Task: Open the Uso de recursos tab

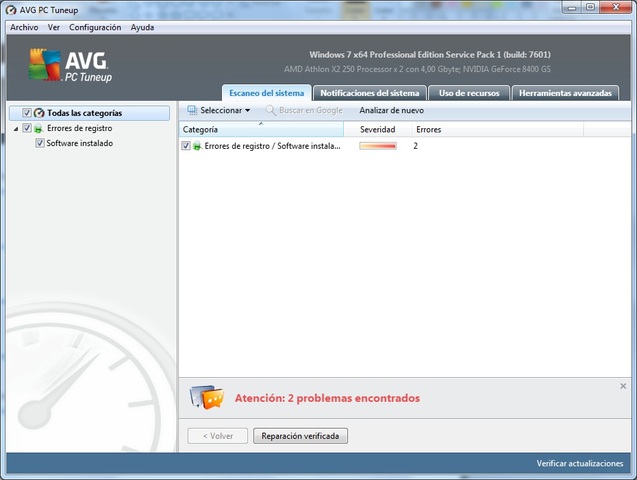Action: (x=469, y=93)
